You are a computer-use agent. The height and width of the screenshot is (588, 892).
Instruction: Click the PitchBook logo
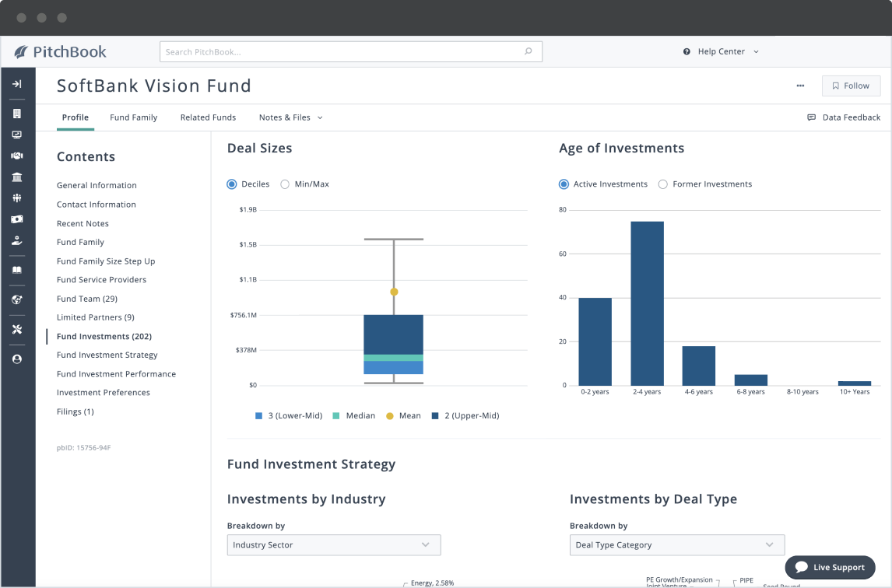pyautogui.click(x=60, y=52)
